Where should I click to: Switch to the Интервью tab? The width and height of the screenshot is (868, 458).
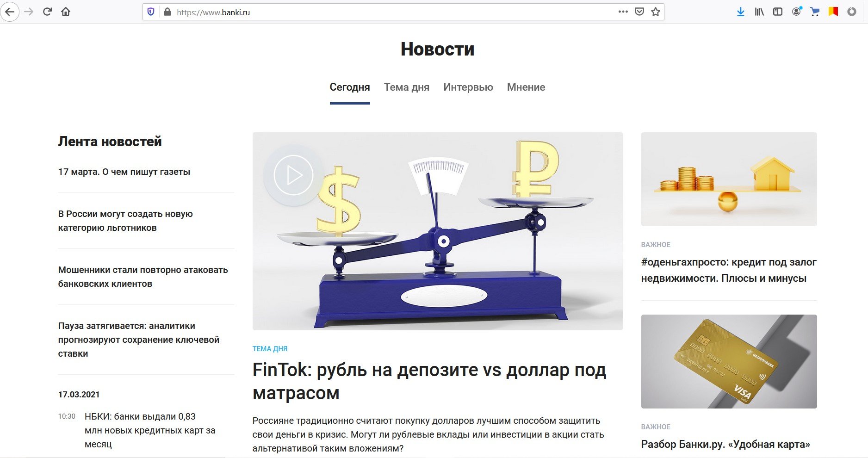coord(468,87)
